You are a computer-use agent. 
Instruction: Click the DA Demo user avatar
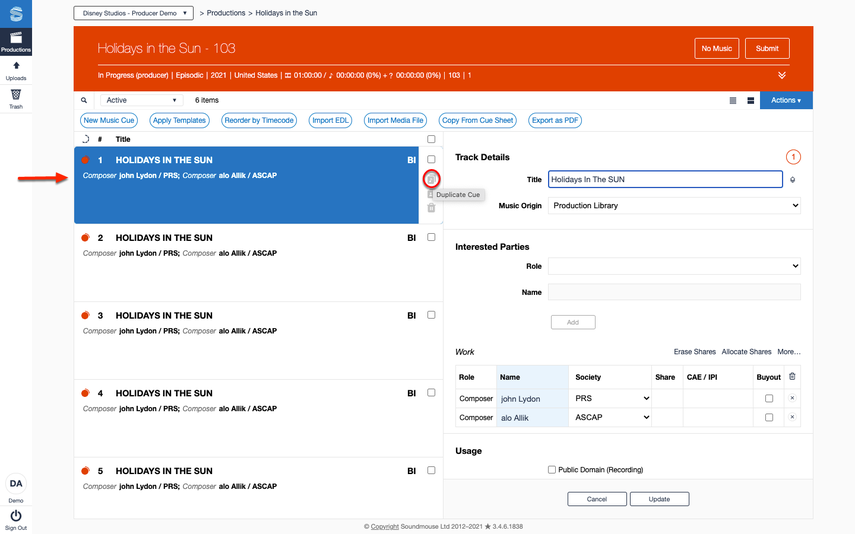(x=16, y=483)
